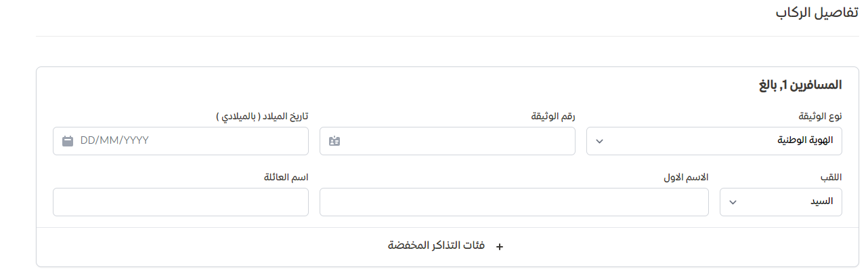This screenshot has width=868, height=278.
Task: Open the السيد title selector
Action: 781,202
